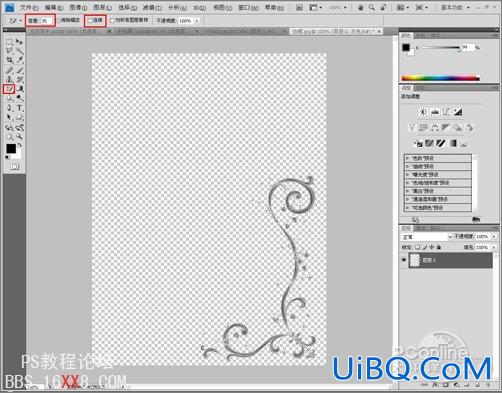Open the Edit (编辑) menu
This screenshot has width=502, height=393.
(x=54, y=7)
